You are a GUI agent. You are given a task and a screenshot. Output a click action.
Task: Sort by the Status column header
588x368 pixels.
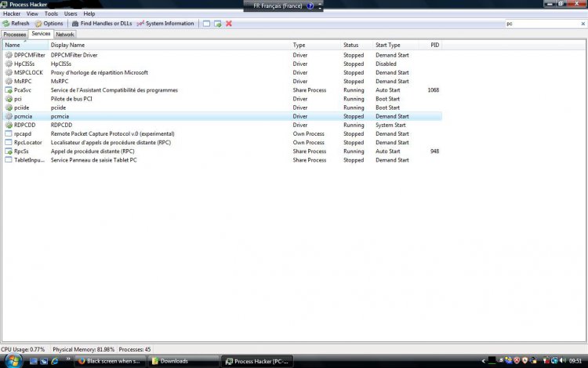358,45
